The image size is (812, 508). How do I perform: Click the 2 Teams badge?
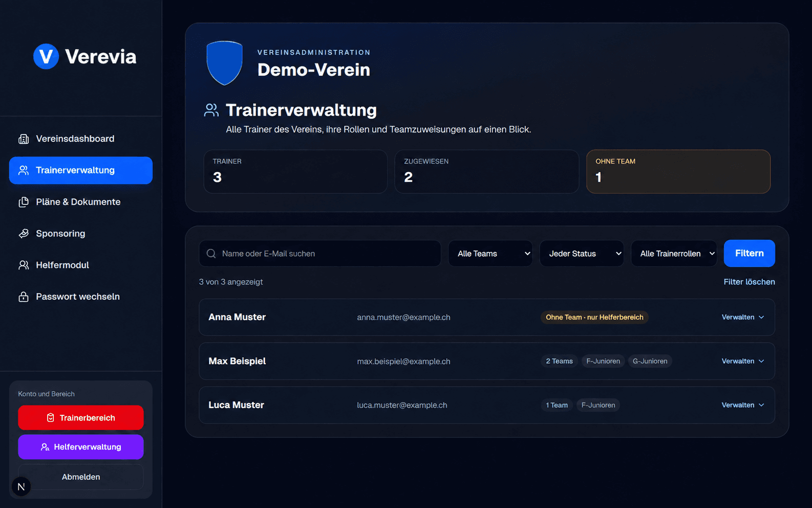[559, 362]
